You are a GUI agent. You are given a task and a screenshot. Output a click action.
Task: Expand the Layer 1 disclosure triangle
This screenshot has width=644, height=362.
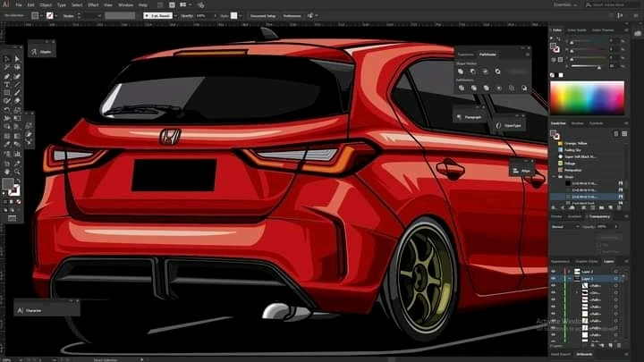pyautogui.click(x=569, y=278)
